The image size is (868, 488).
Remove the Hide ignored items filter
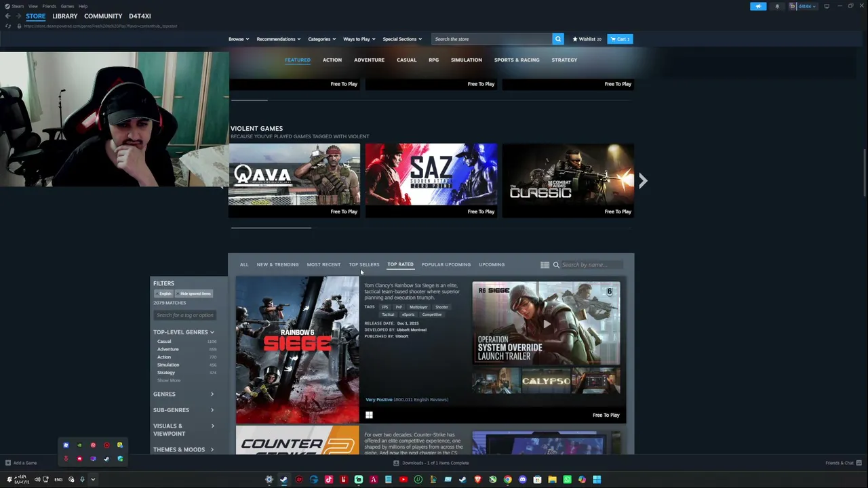click(x=195, y=293)
